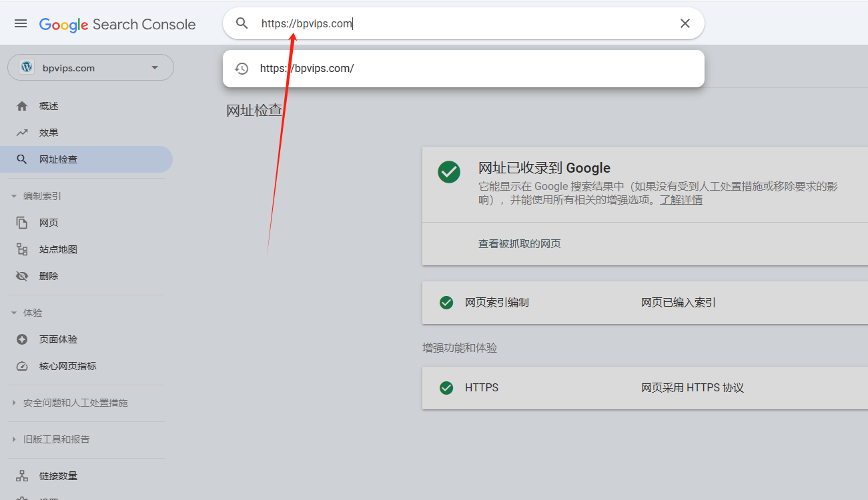
Task: Click the crossed-eye icon for 删除
Action: [x=22, y=276]
